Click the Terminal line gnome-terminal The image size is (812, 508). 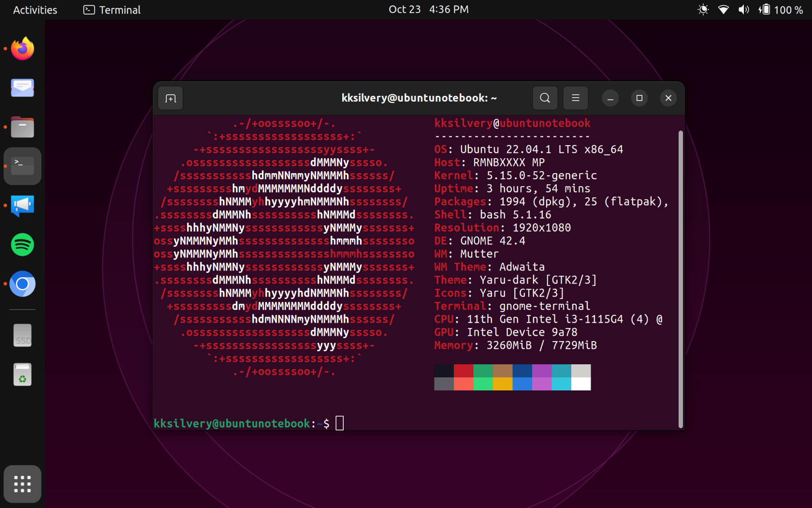coord(512,306)
